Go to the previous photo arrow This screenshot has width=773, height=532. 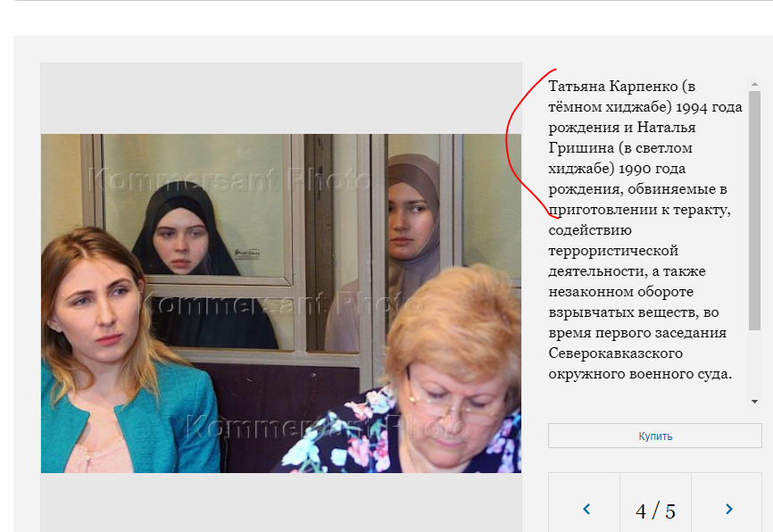pos(586,509)
